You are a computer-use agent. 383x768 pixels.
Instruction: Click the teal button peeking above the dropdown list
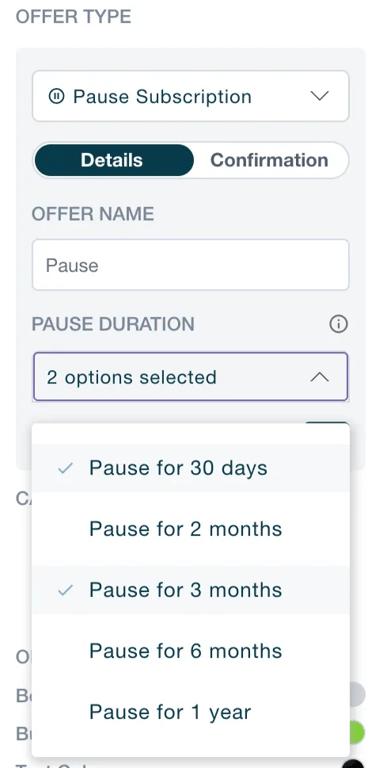pyautogui.click(x=327, y=422)
